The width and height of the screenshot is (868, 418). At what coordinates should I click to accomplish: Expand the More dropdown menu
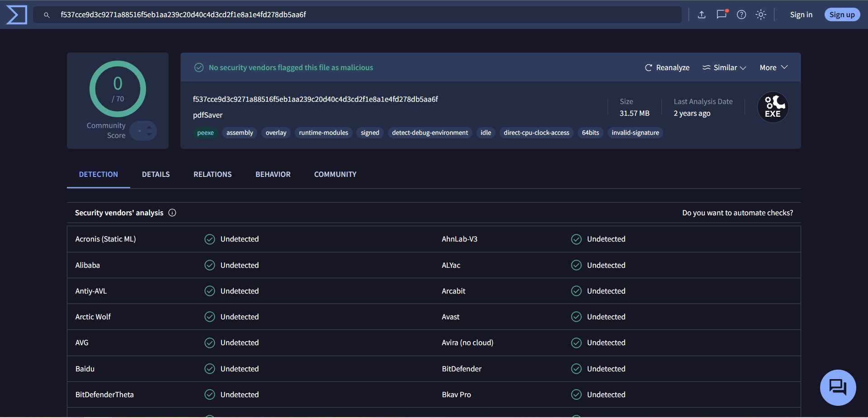point(774,67)
